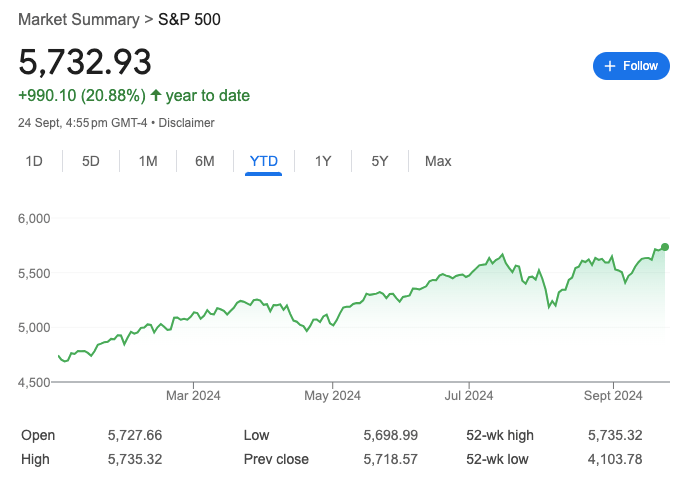
Task: Click the 52-wk high value 5,735.32
Action: [615, 435]
